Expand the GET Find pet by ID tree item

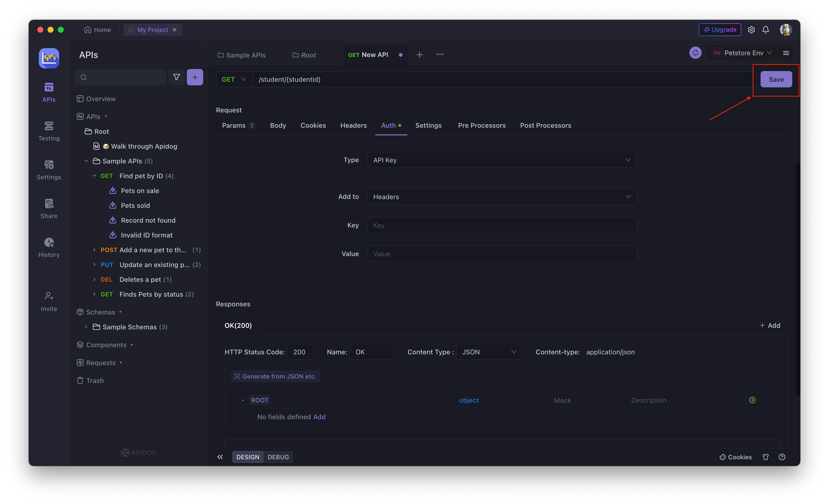(94, 175)
